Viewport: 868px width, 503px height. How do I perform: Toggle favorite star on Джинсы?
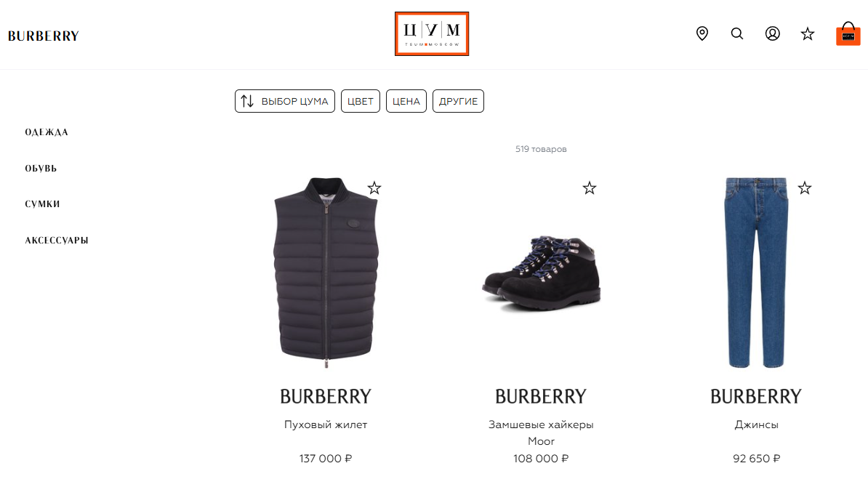pyautogui.click(x=804, y=188)
